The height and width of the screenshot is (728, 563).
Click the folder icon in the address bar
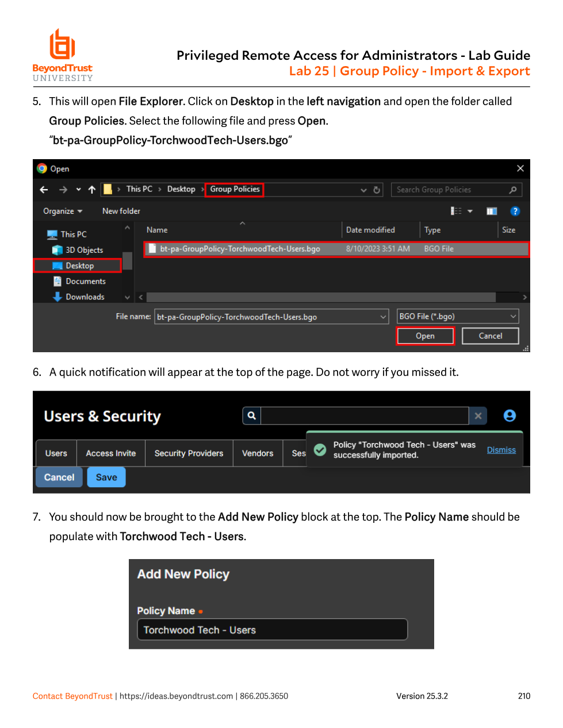pyautogui.click(x=108, y=189)
